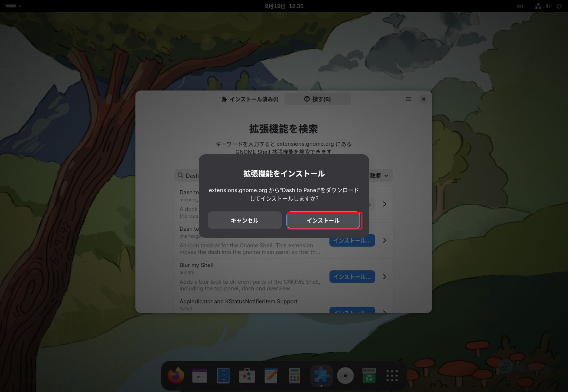Open the clock and calendar in top bar
This screenshot has height=392, width=568.
click(x=284, y=6)
